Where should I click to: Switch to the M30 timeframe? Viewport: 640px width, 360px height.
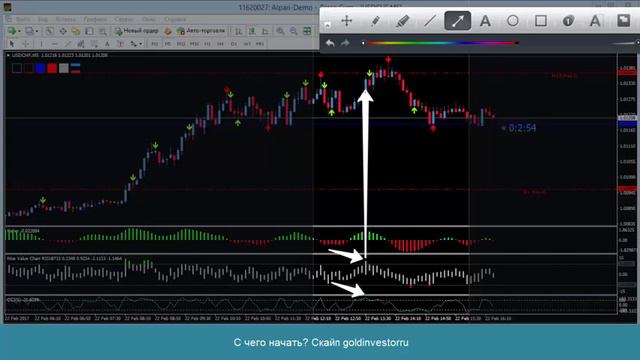click(194, 44)
